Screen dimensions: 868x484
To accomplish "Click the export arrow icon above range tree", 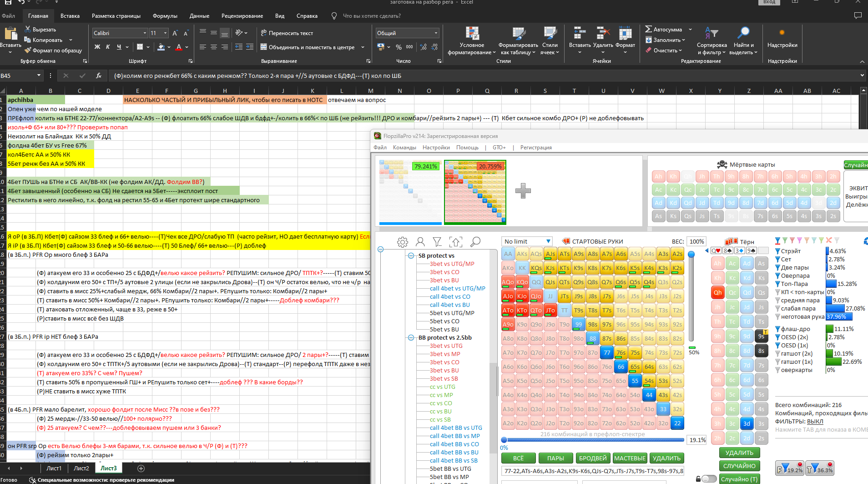I will tap(455, 242).
